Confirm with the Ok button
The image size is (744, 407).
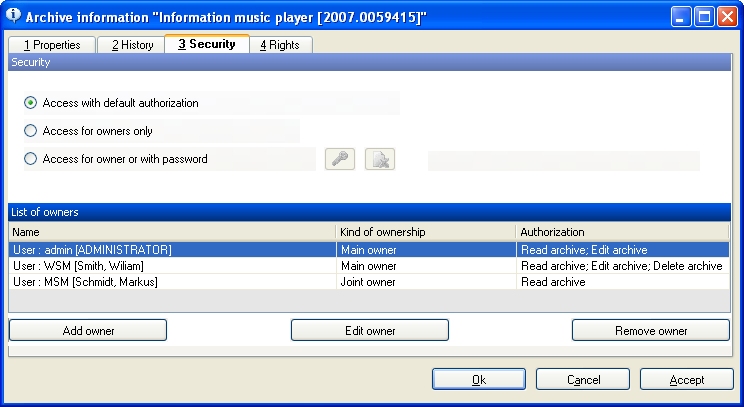(x=479, y=379)
